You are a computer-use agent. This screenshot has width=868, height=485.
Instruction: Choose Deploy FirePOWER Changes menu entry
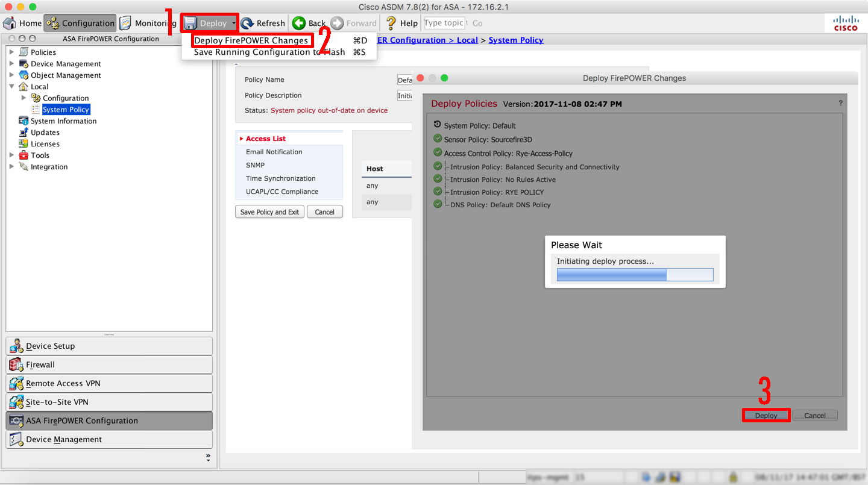[x=251, y=40]
